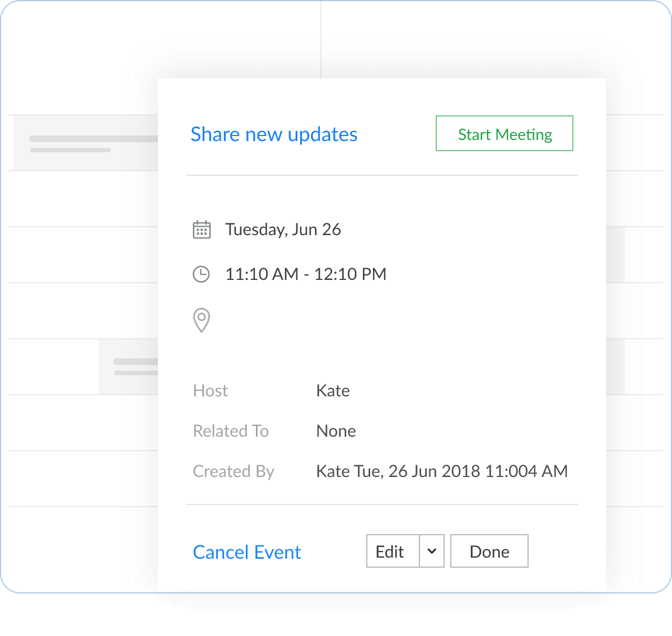Select the host name Kate
This screenshot has height=636, width=672.
point(333,391)
